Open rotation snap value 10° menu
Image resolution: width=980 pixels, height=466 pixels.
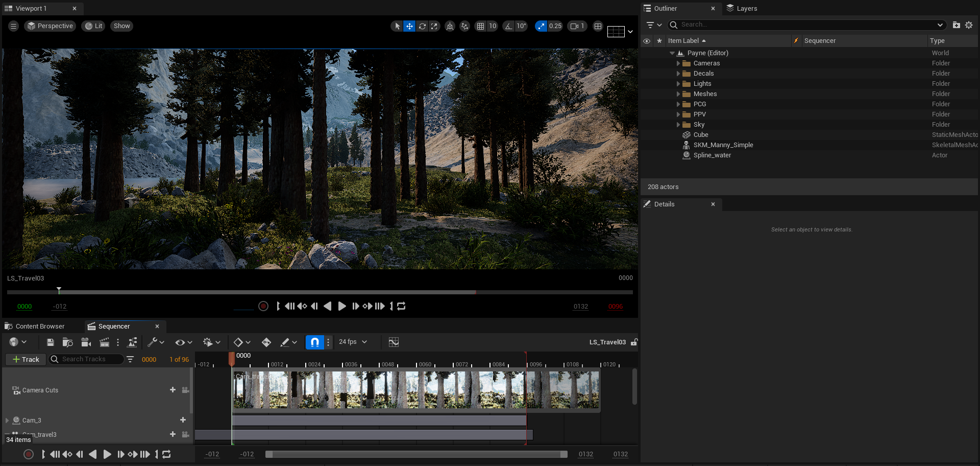click(x=521, y=26)
